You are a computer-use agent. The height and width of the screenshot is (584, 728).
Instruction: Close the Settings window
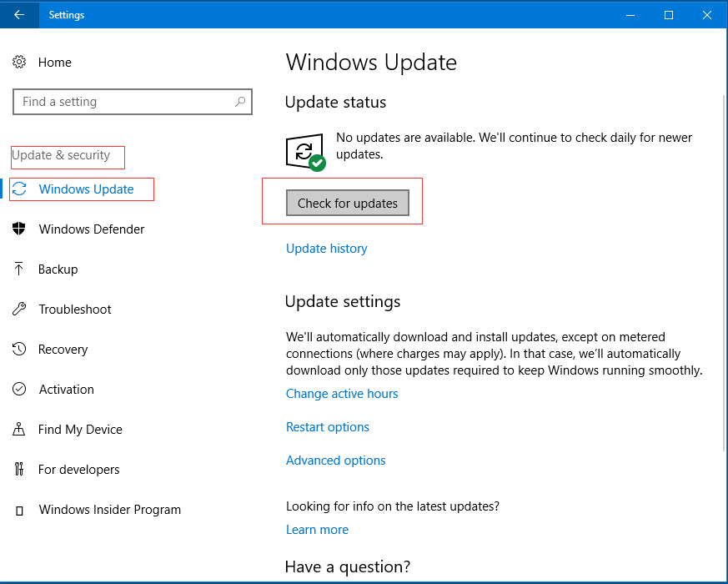coord(707,15)
